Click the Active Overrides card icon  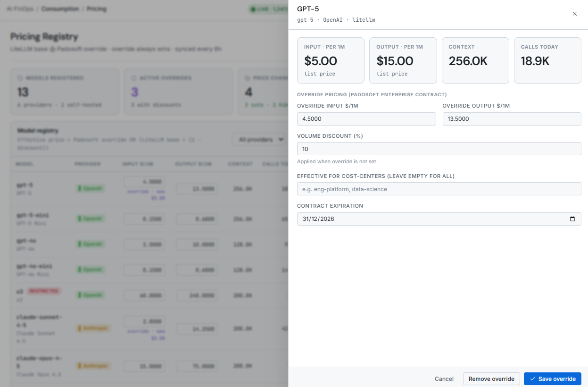tap(134, 78)
